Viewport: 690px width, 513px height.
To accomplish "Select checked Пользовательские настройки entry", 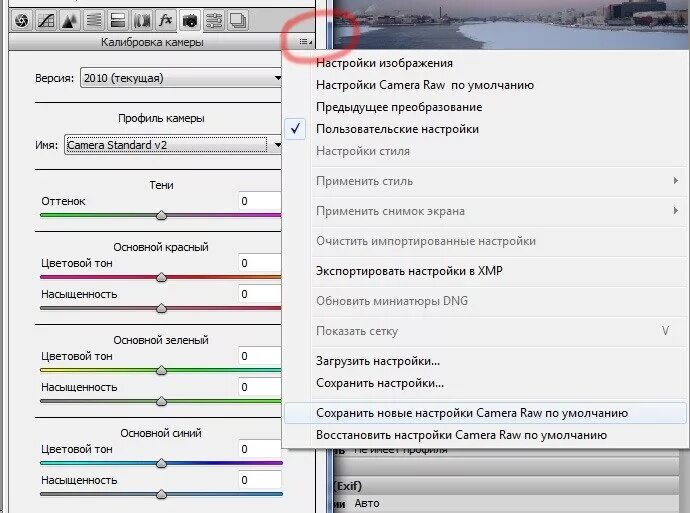I will click(485, 129).
